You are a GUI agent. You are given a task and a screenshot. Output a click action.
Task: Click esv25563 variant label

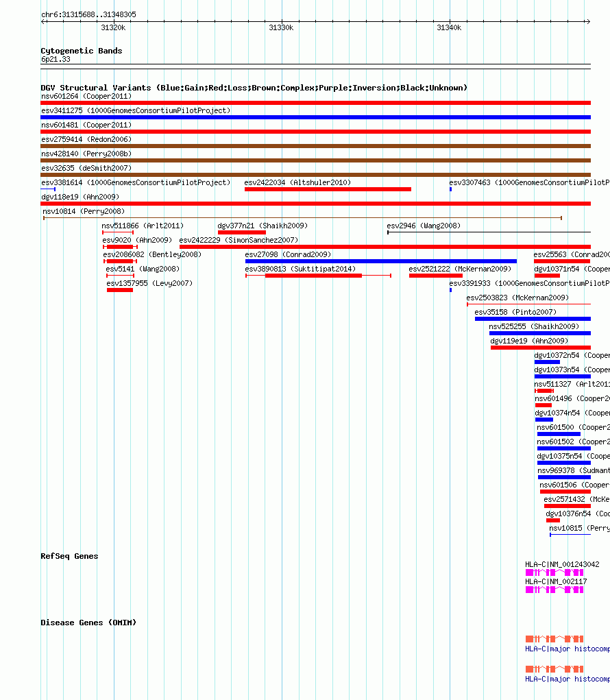(572, 254)
